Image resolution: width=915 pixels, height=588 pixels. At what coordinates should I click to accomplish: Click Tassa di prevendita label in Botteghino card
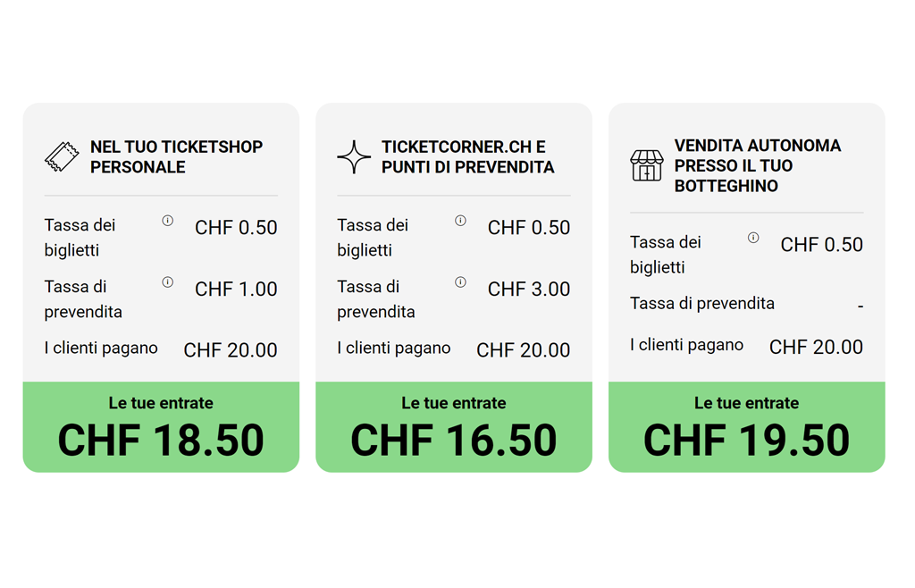pyautogui.click(x=702, y=304)
